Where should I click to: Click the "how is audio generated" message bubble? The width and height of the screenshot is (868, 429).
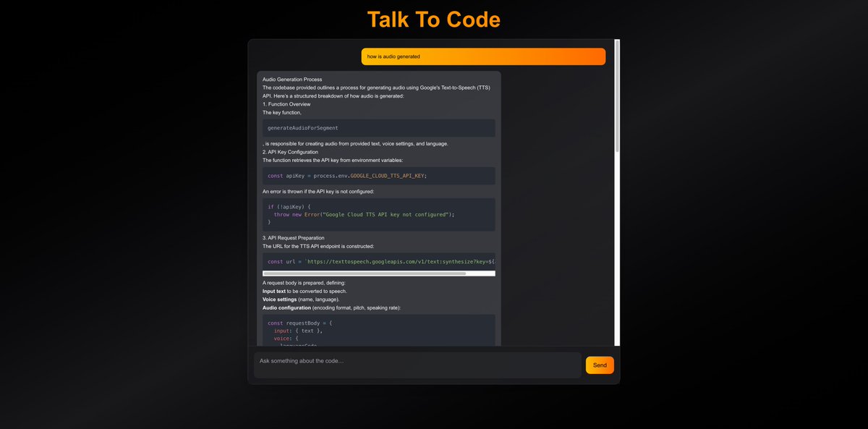[x=483, y=56]
